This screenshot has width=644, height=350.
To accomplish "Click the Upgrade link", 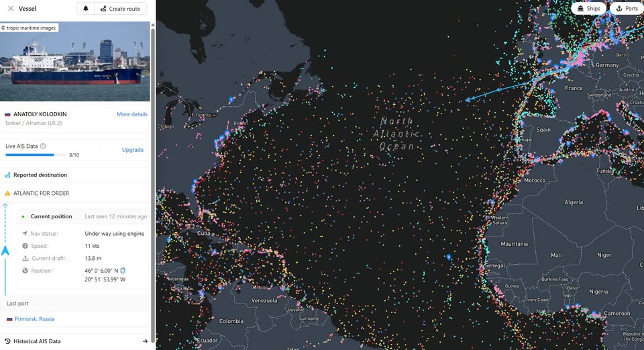I will click(x=133, y=150).
